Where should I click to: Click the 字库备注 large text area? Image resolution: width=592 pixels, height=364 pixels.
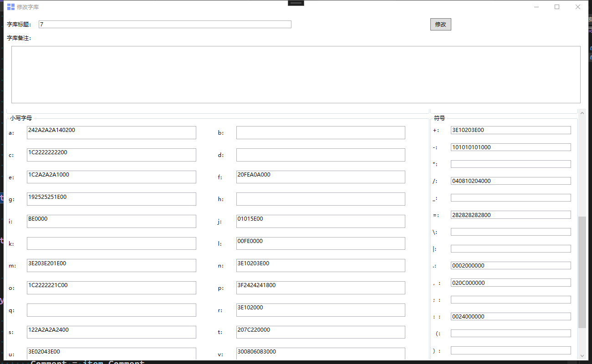[296, 74]
